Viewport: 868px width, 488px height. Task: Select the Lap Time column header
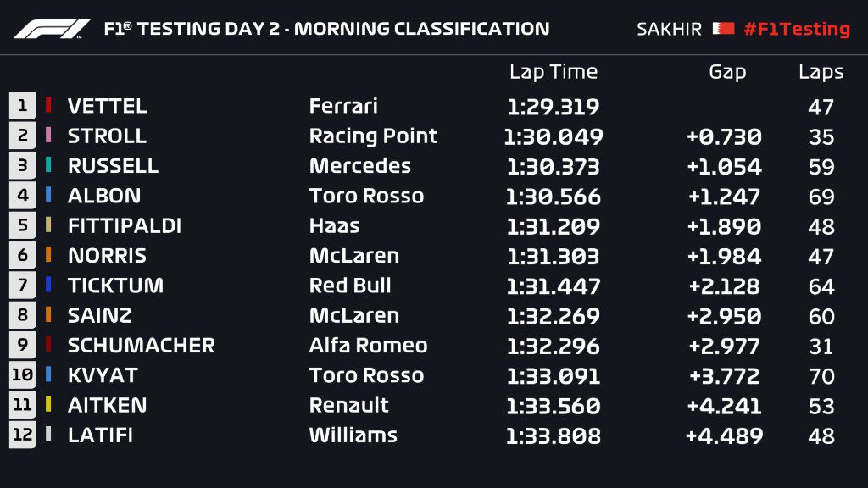pos(554,72)
